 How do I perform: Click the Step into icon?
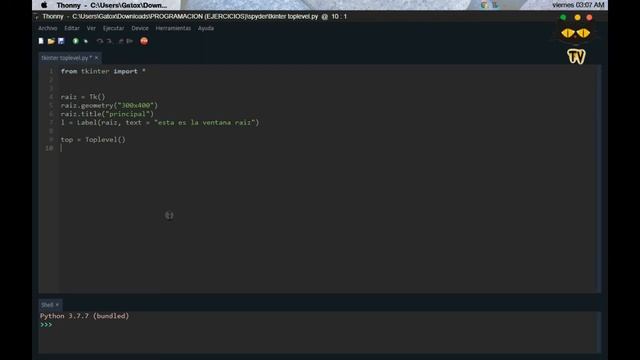pos(109,41)
